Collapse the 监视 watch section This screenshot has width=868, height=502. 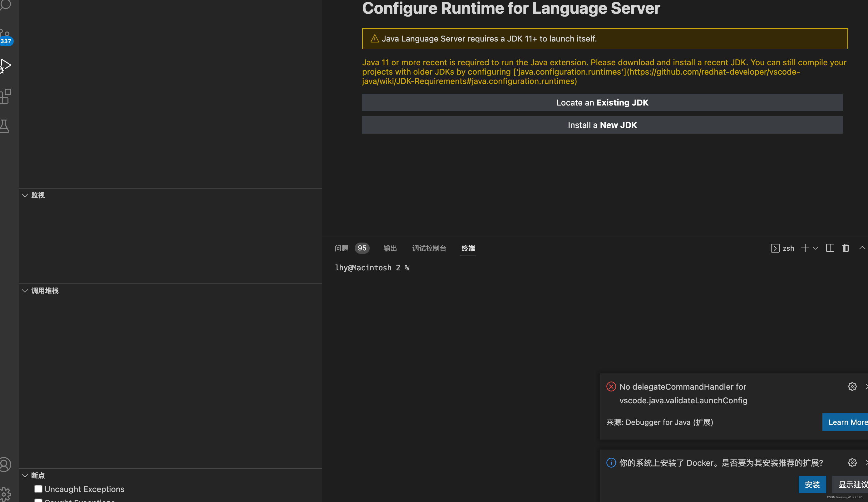[25, 195]
